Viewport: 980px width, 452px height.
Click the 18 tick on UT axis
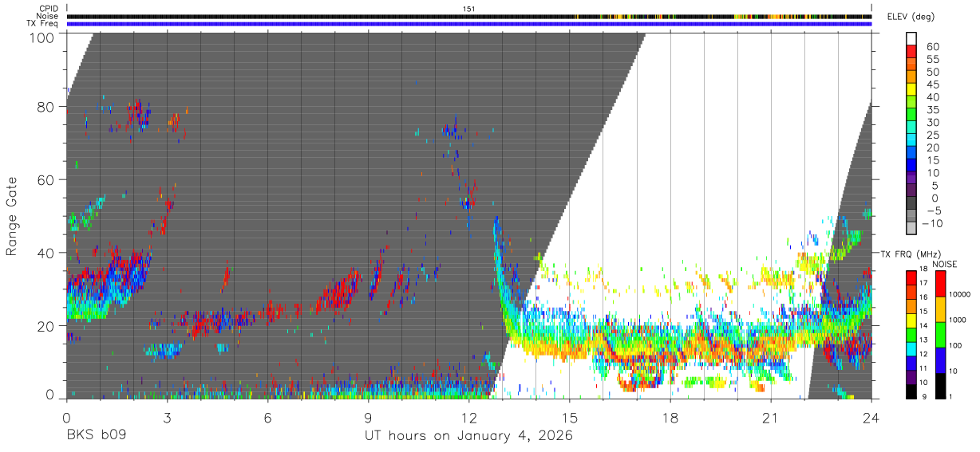(670, 418)
